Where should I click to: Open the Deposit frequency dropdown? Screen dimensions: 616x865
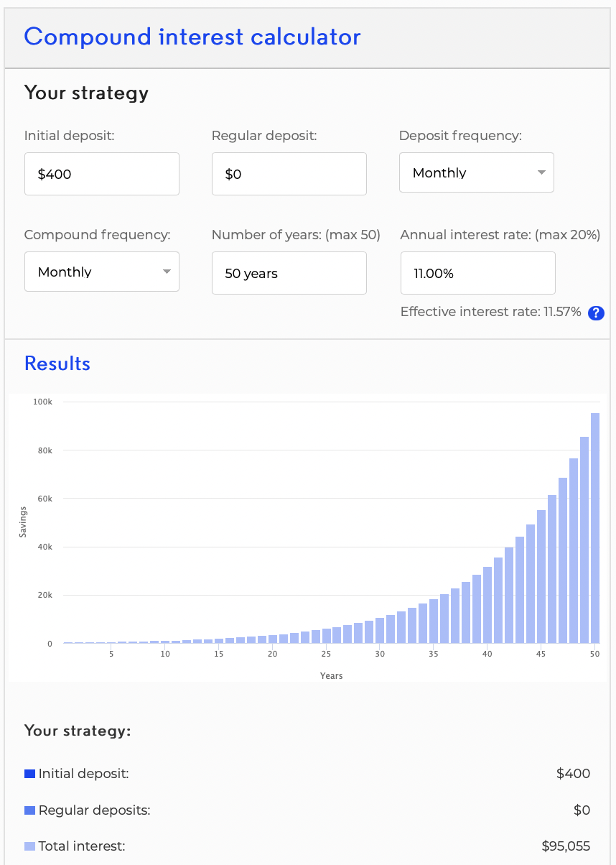476,172
